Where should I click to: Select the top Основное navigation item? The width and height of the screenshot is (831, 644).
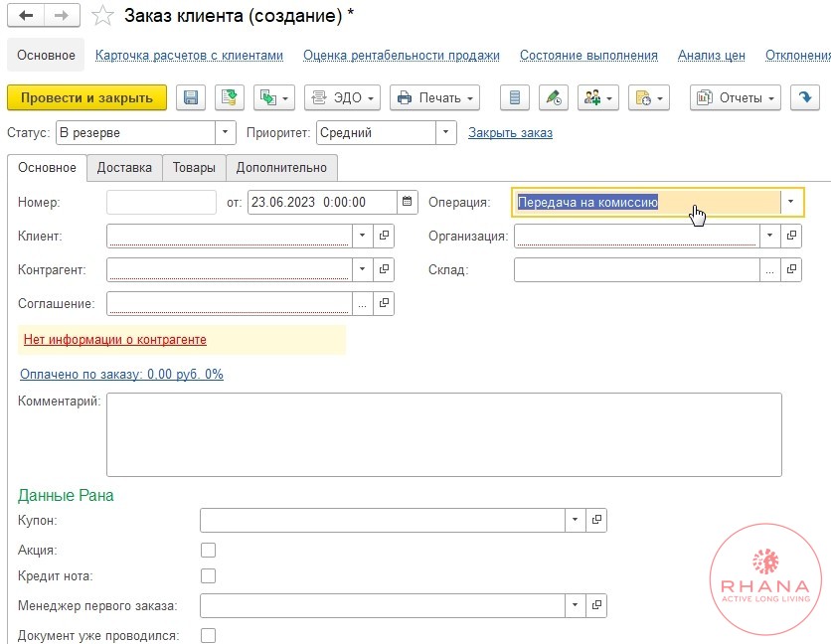click(x=46, y=55)
